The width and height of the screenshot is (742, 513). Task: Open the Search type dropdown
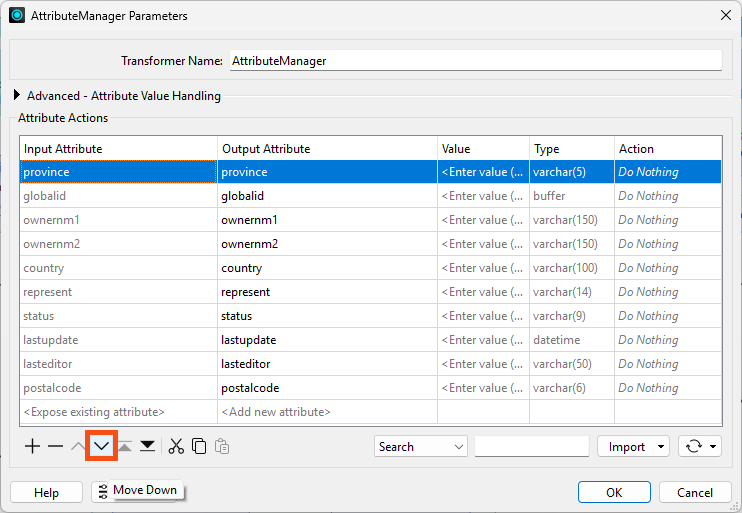click(421, 447)
